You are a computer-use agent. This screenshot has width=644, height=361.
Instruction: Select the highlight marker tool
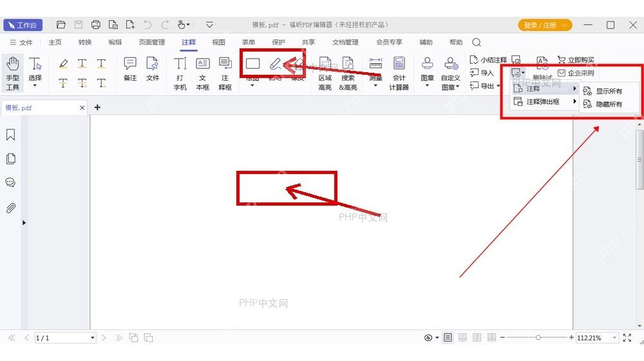tap(63, 63)
